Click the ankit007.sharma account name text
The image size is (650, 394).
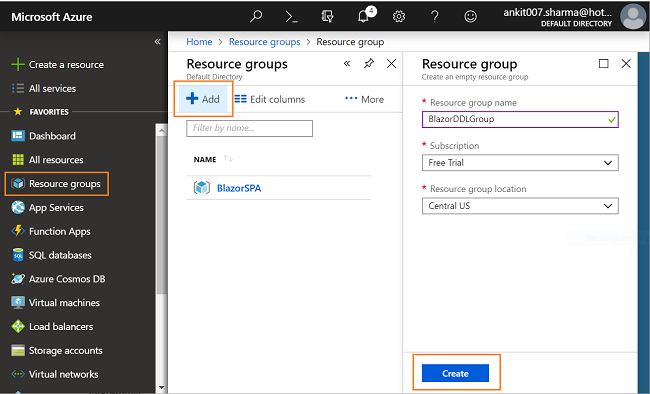(x=558, y=12)
